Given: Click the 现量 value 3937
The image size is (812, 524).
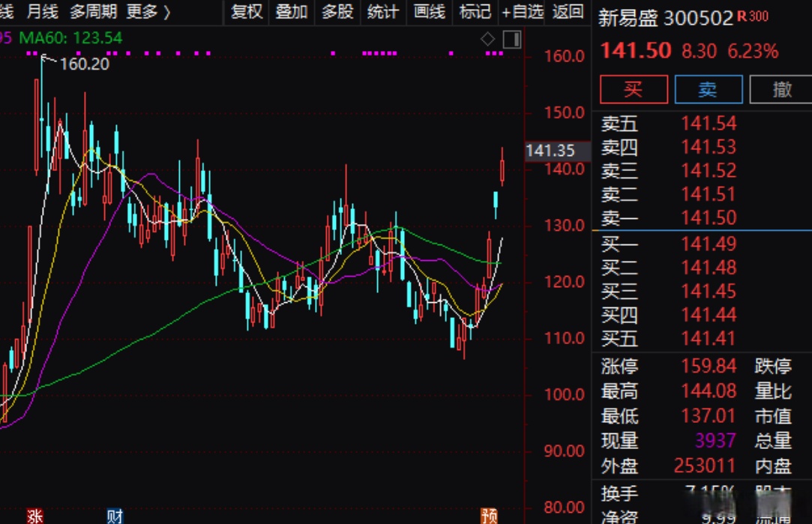Looking at the screenshot, I should click(715, 441).
